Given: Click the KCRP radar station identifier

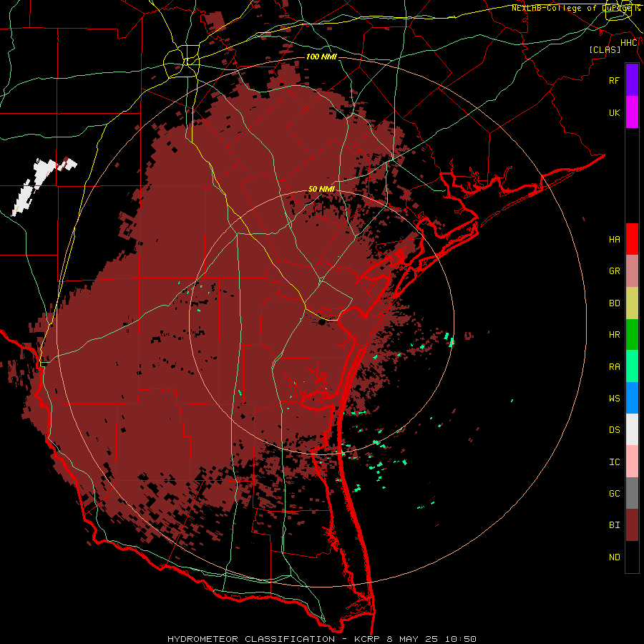Looking at the screenshot, I should (x=368, y=639).
